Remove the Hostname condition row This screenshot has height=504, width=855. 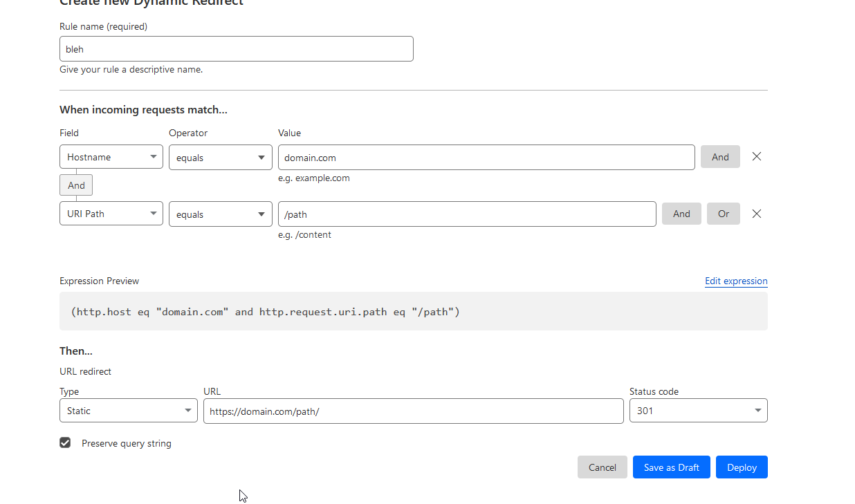(757, 157)
